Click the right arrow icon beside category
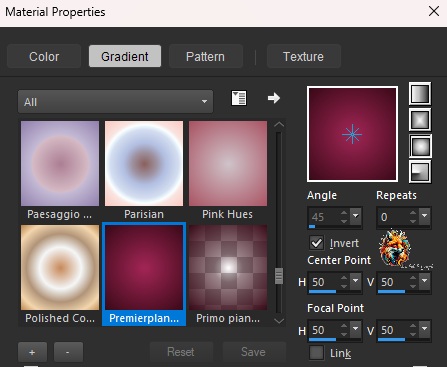Image resolution: width=447 pixels, height=367 pixels. click(x=274, y=98)
